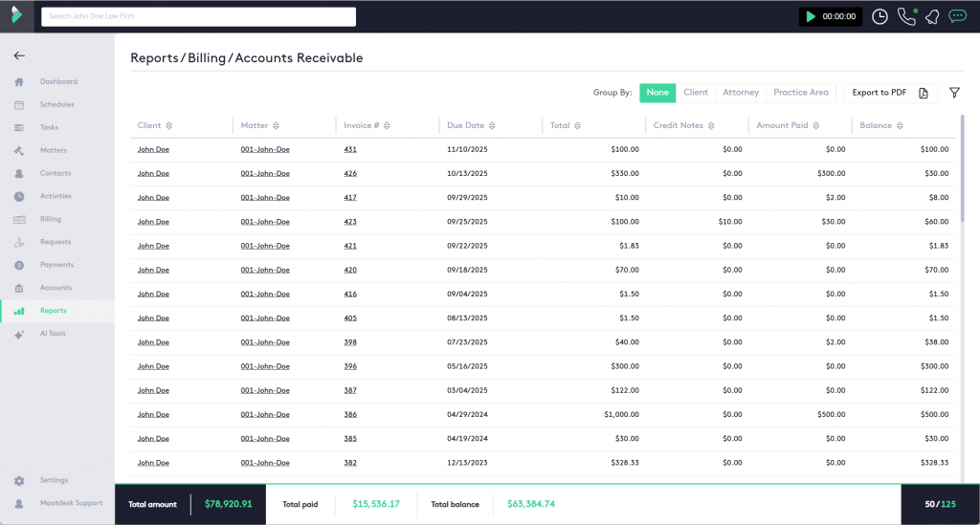
Task: Group report by Practice Area
Action: (x=801, y=93)
